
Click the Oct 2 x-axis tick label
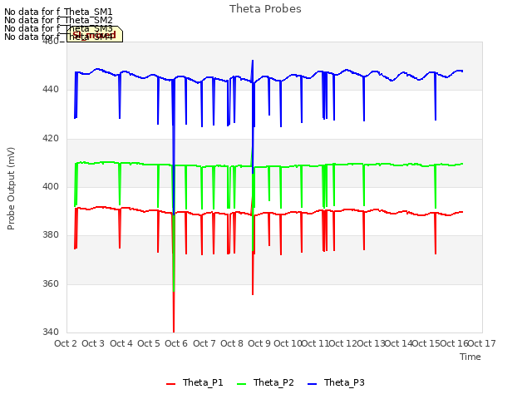[66, 343]
